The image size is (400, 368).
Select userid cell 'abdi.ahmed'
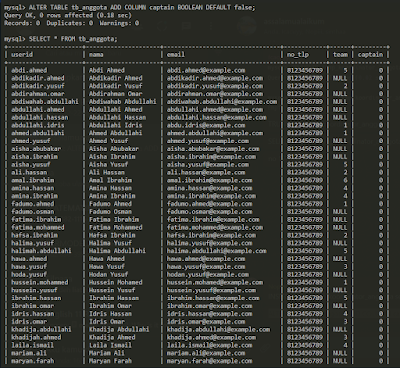[29, 70]
